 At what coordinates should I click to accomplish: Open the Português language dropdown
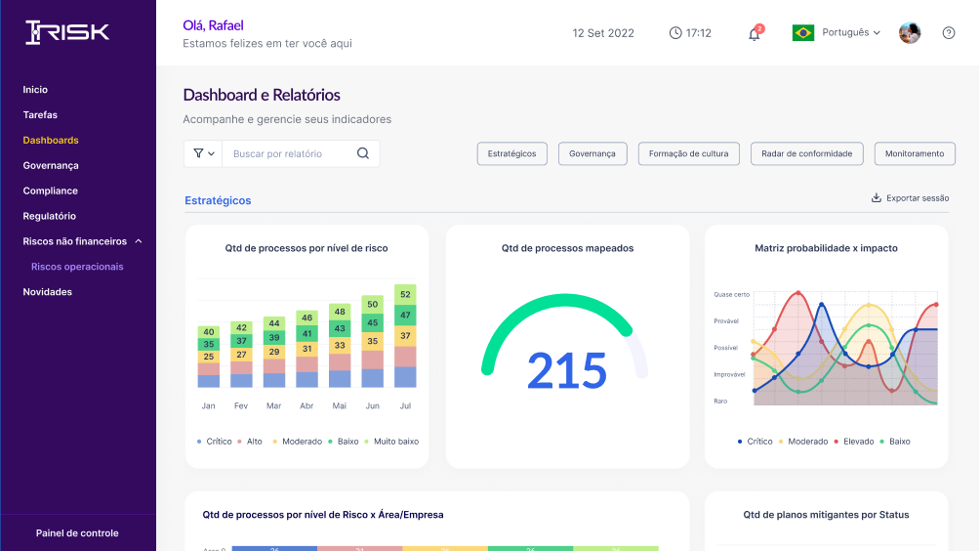coord(850,32)
